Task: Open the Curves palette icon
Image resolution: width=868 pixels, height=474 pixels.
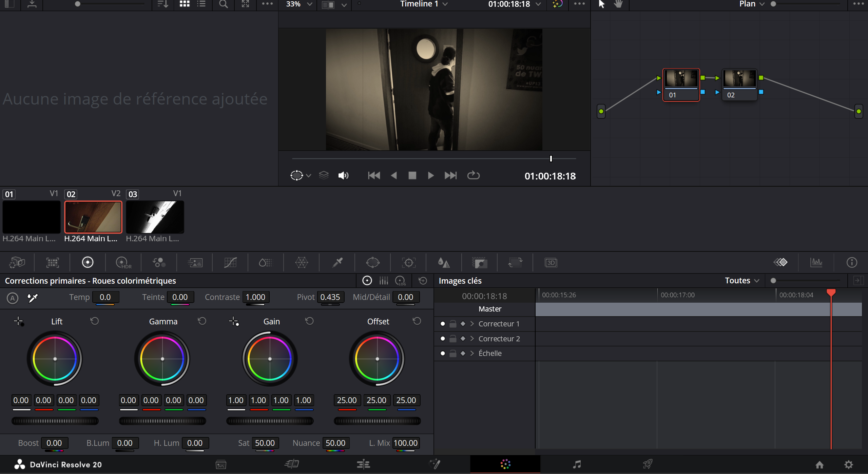Action: (x=230, y=262)
